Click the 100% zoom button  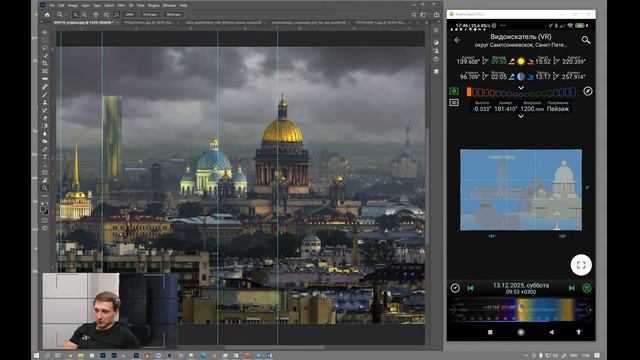(130, 14)
